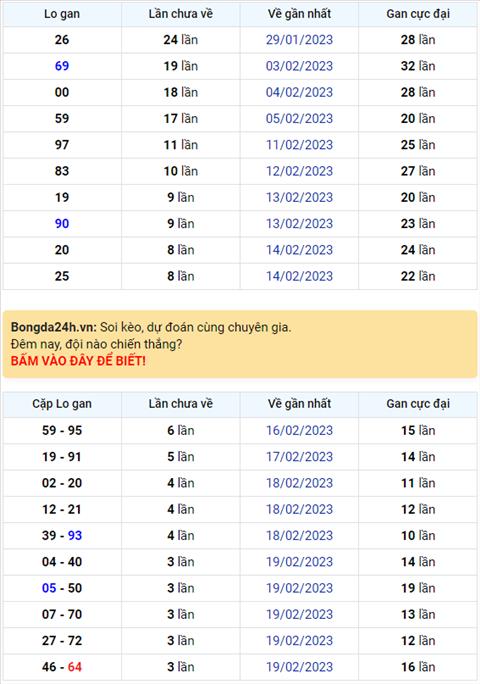Click the 19 lần cell in row 69
The height and width of the screenshot is (684, 480).
181,66
